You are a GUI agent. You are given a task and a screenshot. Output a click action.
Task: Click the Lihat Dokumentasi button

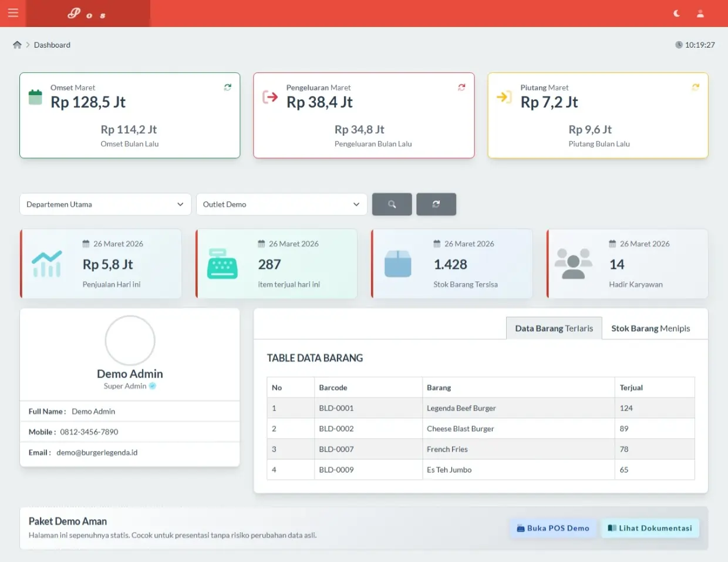click(x=650, y=529)
